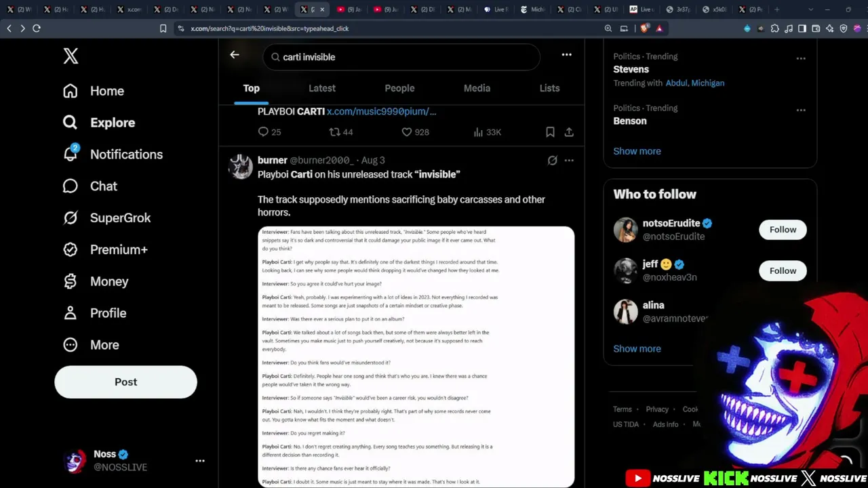The height and width of the screenshot is (488, 868).
Task: Open the media control music note icon
Action: point(789,28)
